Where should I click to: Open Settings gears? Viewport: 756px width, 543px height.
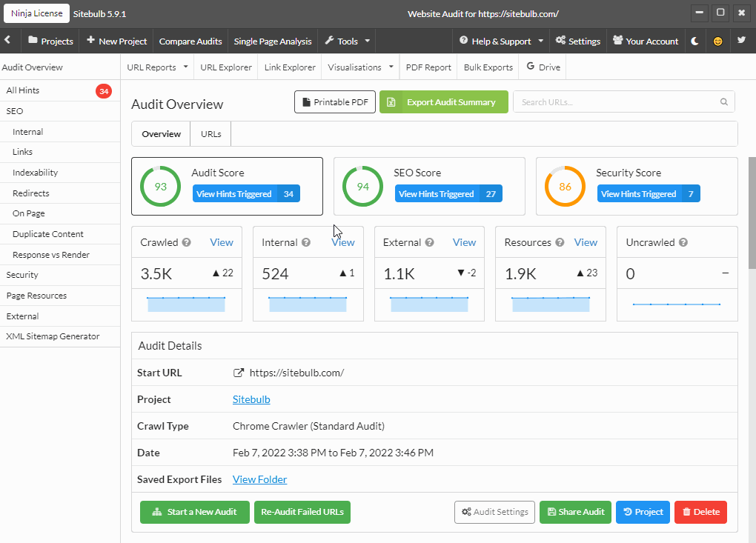pyautogui.click(x=577, y=41)
